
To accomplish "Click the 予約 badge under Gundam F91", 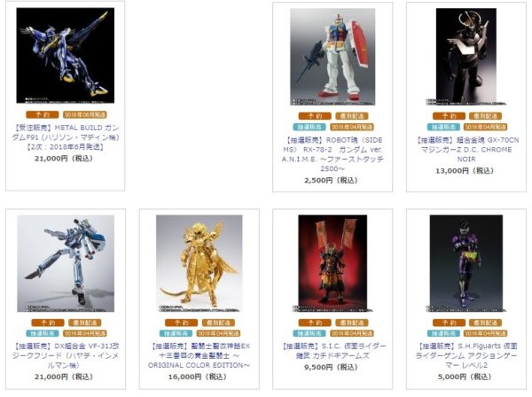I will point(43,115).
